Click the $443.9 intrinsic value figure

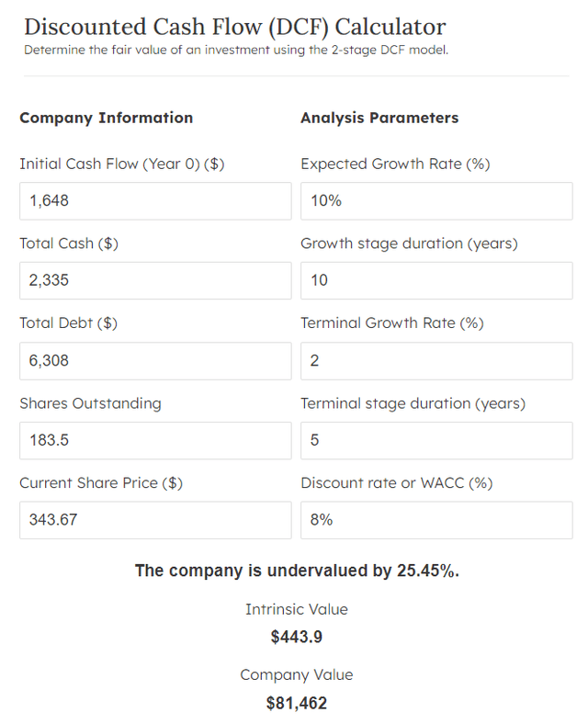(297, 637)
